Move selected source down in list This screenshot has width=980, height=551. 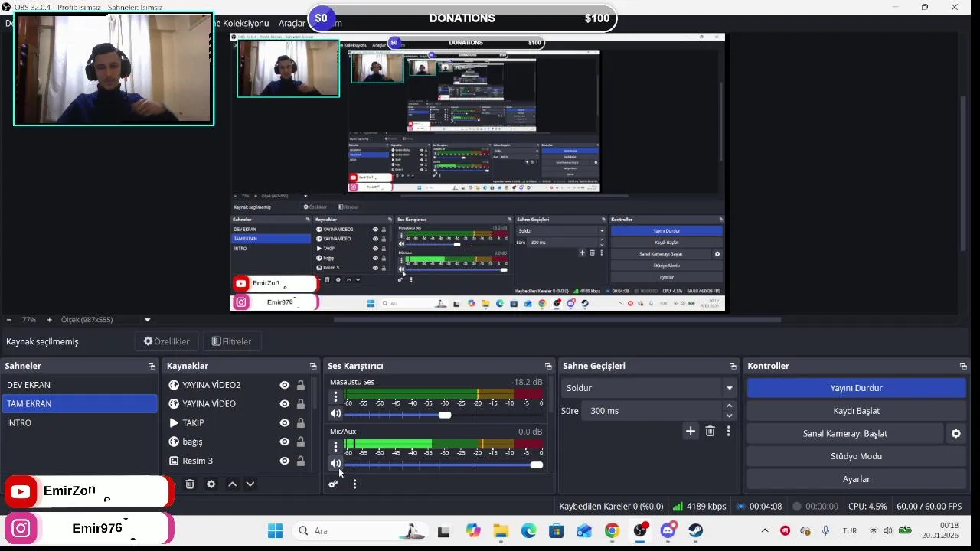250,484
